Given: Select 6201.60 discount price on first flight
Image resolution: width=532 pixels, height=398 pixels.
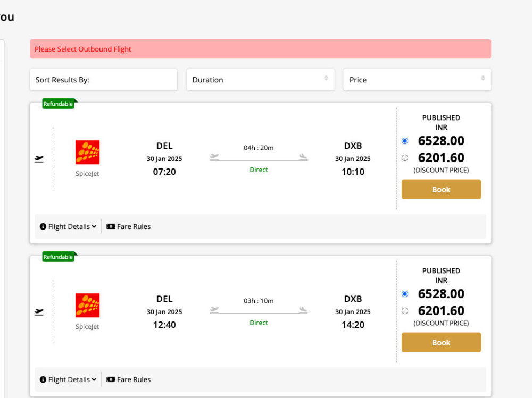Looking at the screenshot, I should point(405,158).
